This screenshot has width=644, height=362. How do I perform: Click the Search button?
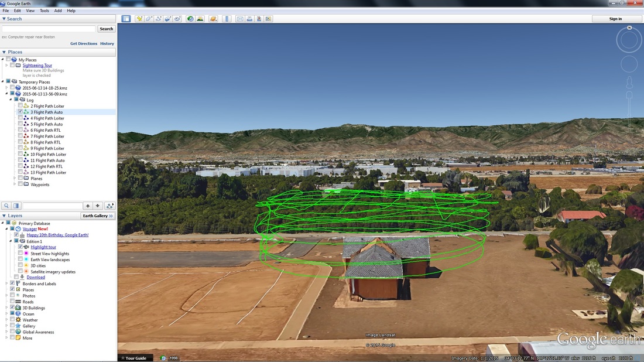coord(107,29)
